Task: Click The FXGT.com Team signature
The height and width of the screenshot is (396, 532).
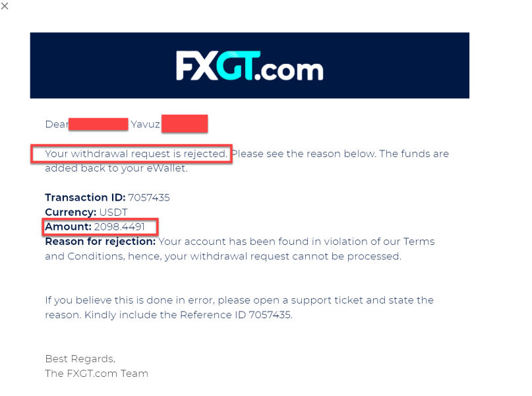Action: tap(96, 374)
